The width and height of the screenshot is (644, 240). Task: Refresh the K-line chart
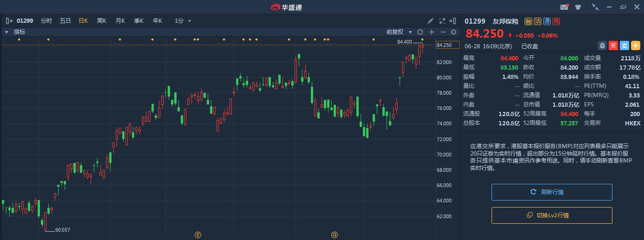tap(420, 32)
